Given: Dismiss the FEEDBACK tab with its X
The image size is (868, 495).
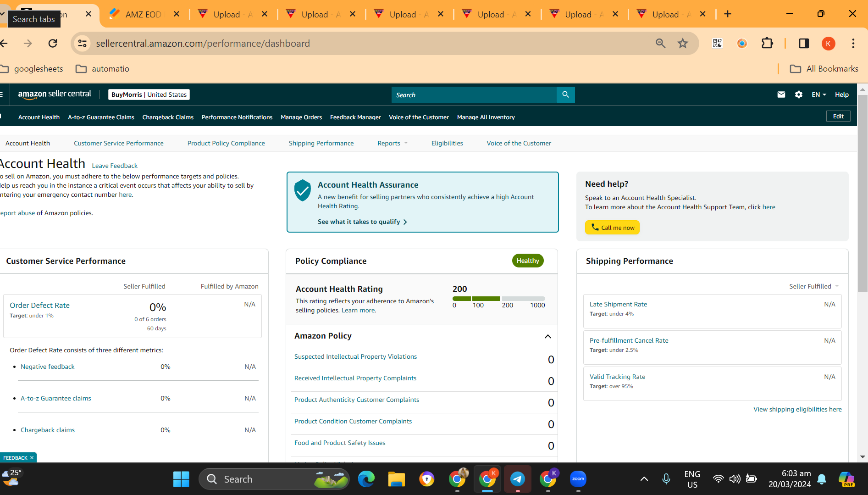Looking at the screenshot, I should point(32,458).
